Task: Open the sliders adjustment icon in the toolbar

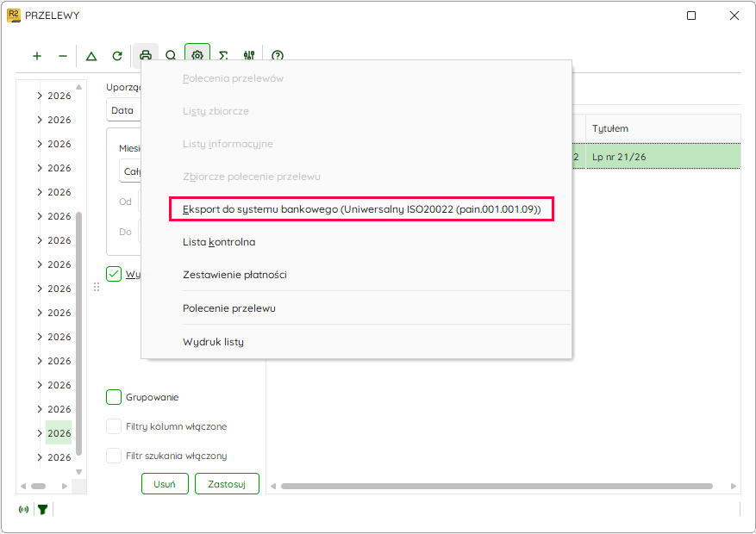Action: (249, 55)
